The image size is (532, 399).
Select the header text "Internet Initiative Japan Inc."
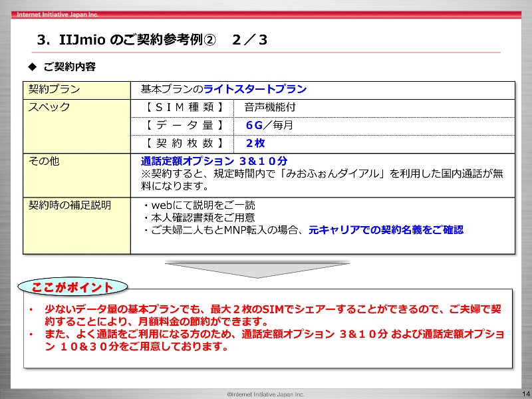pyautogui.click(x=58, y=15)
